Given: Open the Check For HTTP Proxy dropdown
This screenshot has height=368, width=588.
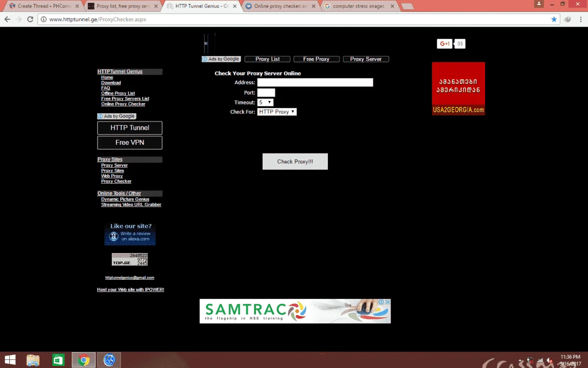Looking at the screenshot, I should click(277, 112).
